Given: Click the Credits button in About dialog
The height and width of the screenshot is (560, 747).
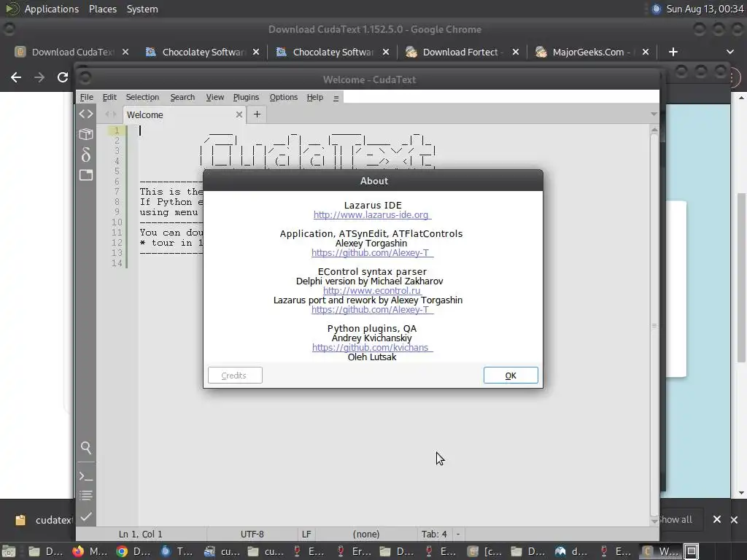Looking at the screenshot, I should point(235,376).
